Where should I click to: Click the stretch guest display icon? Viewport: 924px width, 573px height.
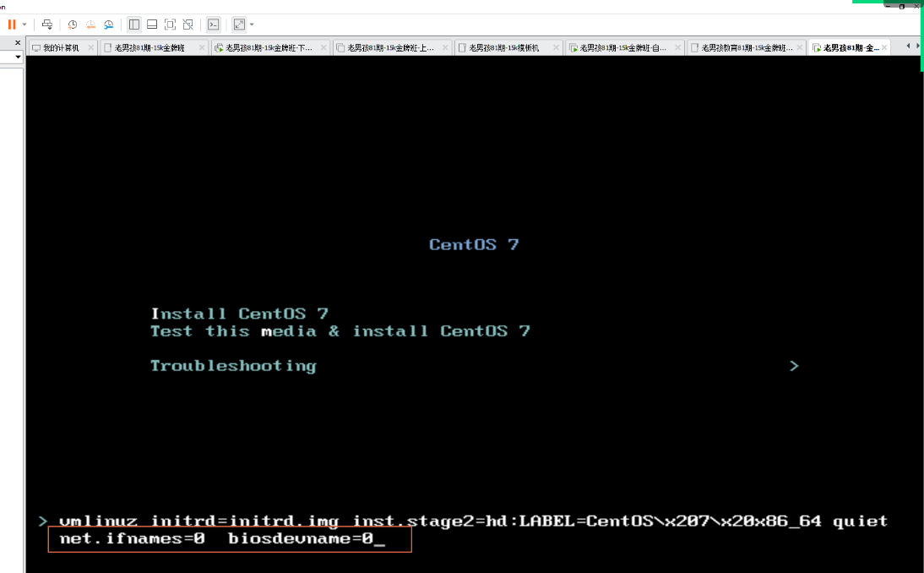point(239,25)
